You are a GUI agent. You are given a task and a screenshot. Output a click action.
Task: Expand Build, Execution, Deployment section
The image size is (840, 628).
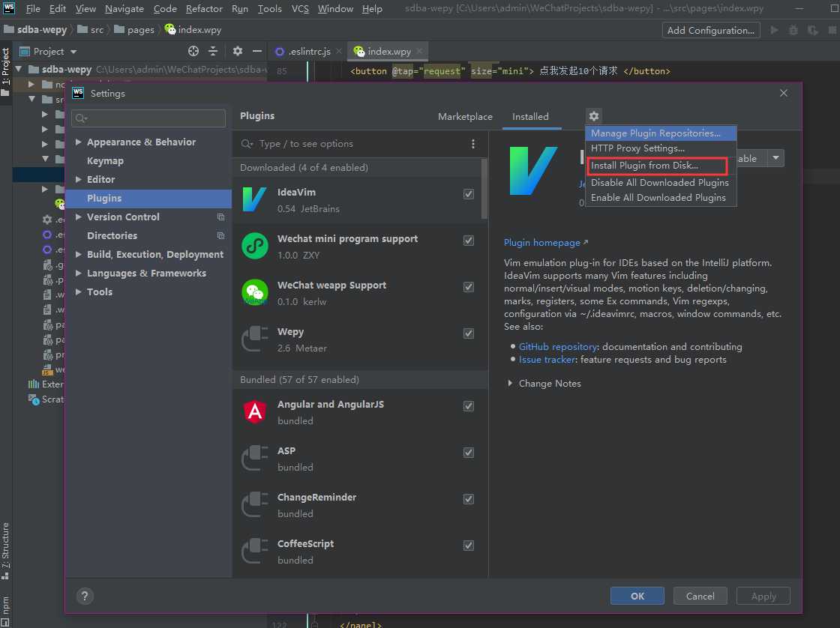pos(78,254)
